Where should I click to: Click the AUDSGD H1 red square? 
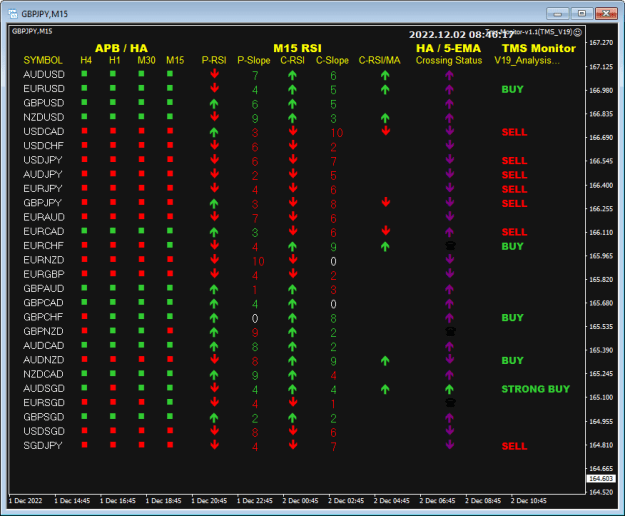click(x=113, y=388)
